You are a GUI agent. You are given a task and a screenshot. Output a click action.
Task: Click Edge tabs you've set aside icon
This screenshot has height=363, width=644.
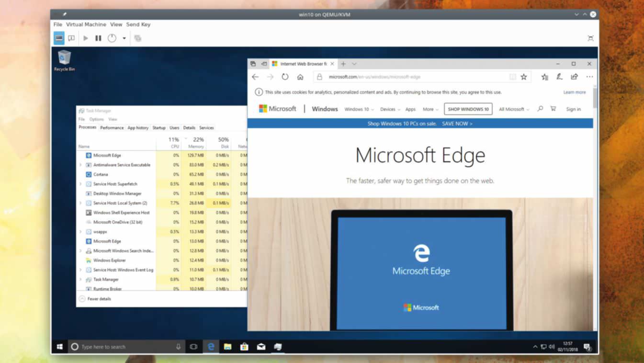point(253,64)
